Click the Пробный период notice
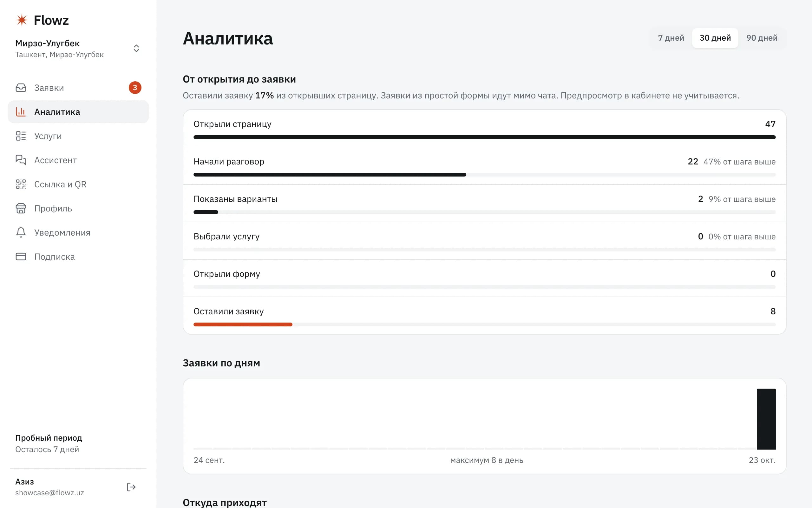The width and height of the screenshot is (812, 508). click(x=49, y=444)
